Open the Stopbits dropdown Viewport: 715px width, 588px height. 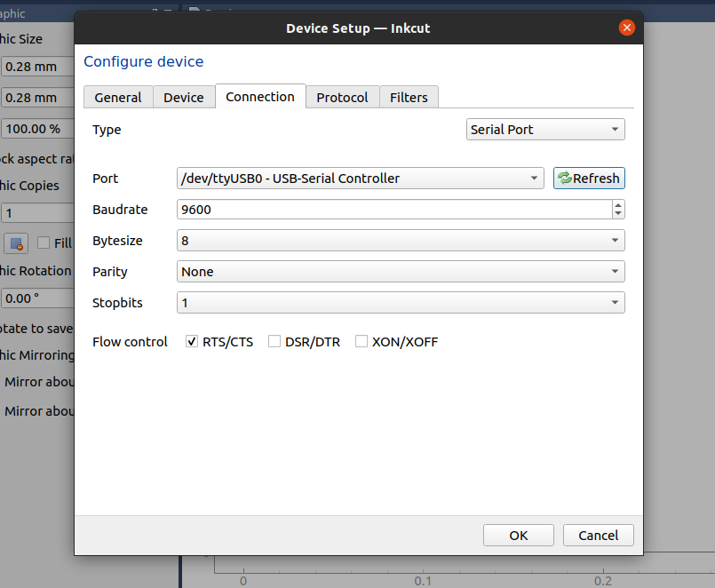pos(401,303)
